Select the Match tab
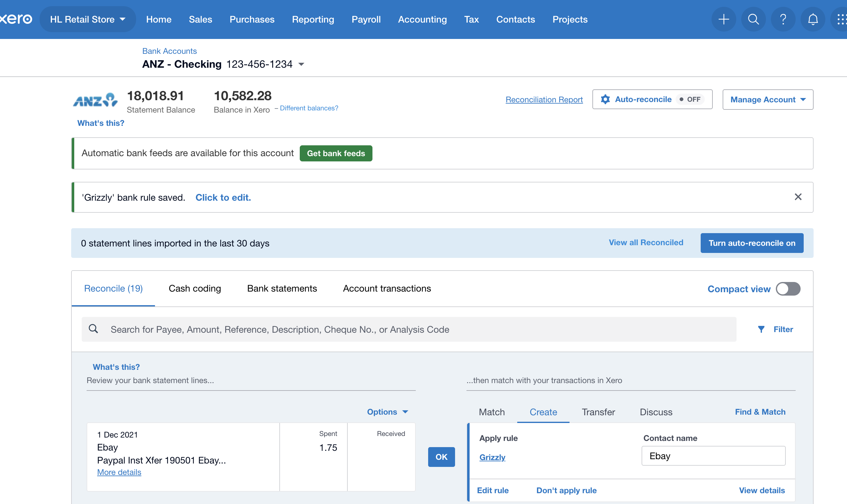Image resolution: width=847 pixels, height=504 pixels. (x=491, y=412)
